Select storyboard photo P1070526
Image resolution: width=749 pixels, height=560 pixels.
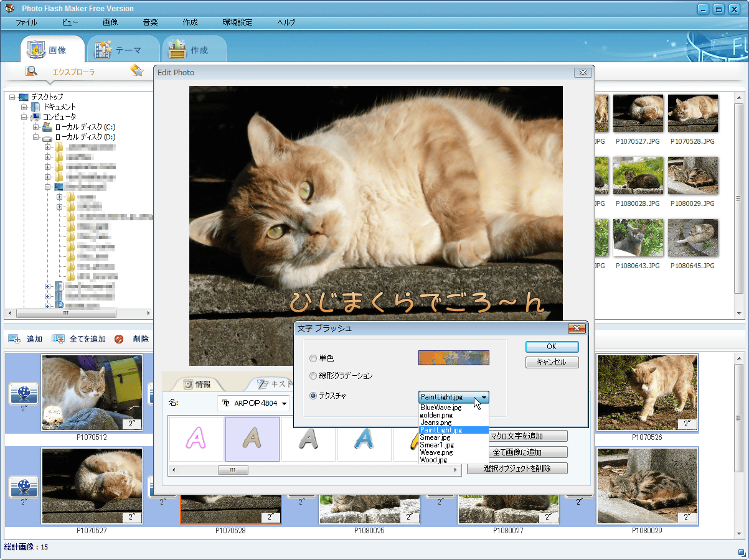648,393
